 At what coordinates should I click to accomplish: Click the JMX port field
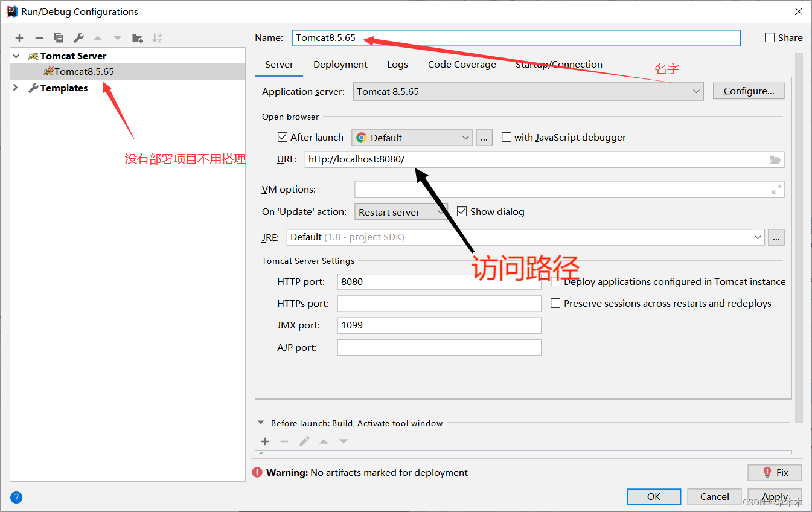pos(439,325)
